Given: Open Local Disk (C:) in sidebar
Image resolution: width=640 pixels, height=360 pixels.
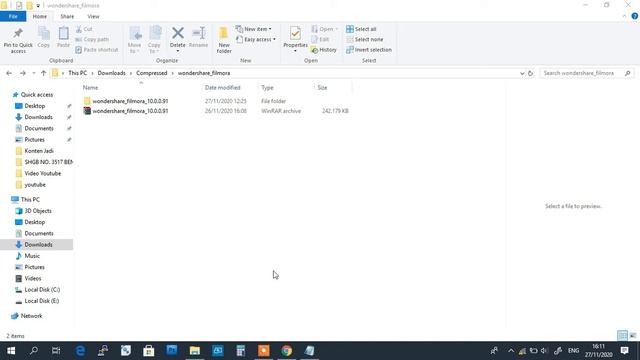Looking at the screenshot, I should 42,290.
